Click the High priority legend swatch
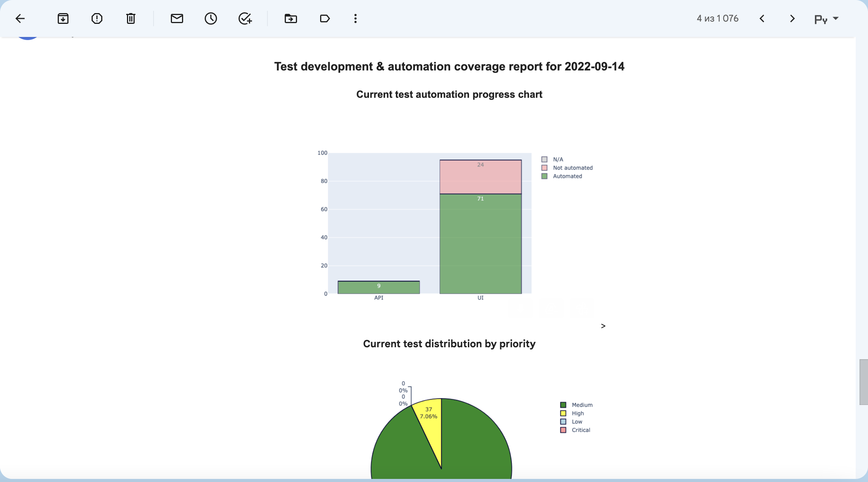This screenshot has width=868, height=482. (563, 413)
